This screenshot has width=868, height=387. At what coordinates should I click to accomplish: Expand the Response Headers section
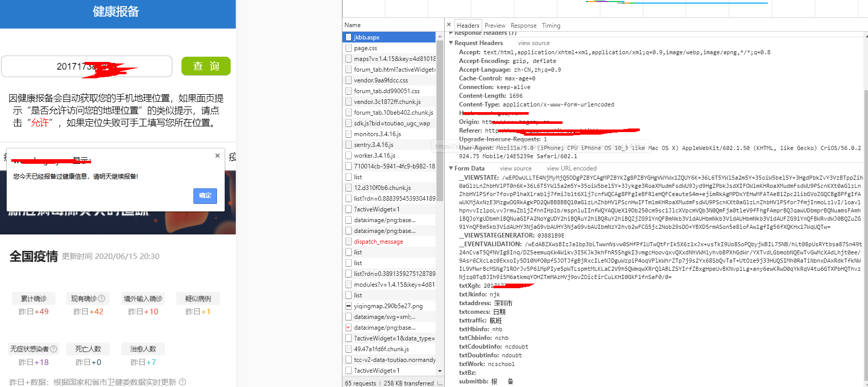coord(451,33)
